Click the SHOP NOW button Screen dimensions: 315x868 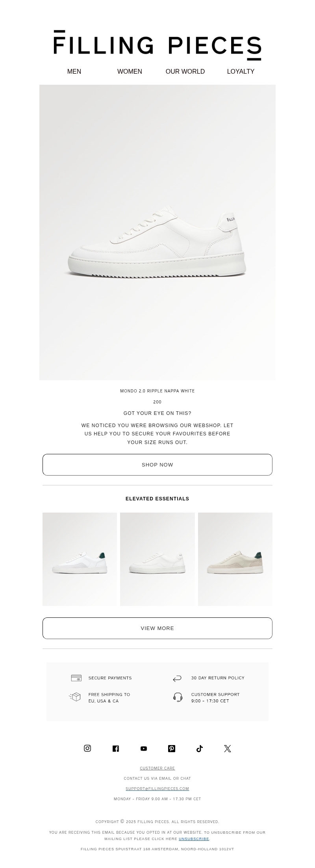click(157, 465)
